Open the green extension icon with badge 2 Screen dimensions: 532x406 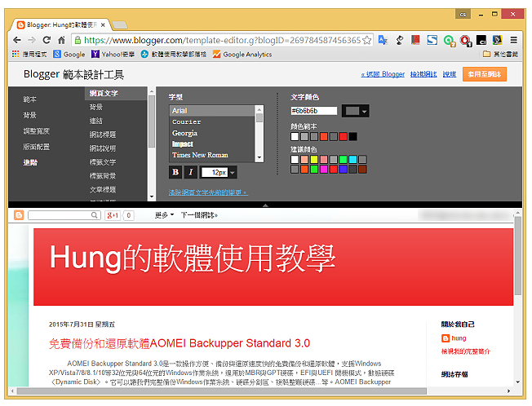point(450,41)
